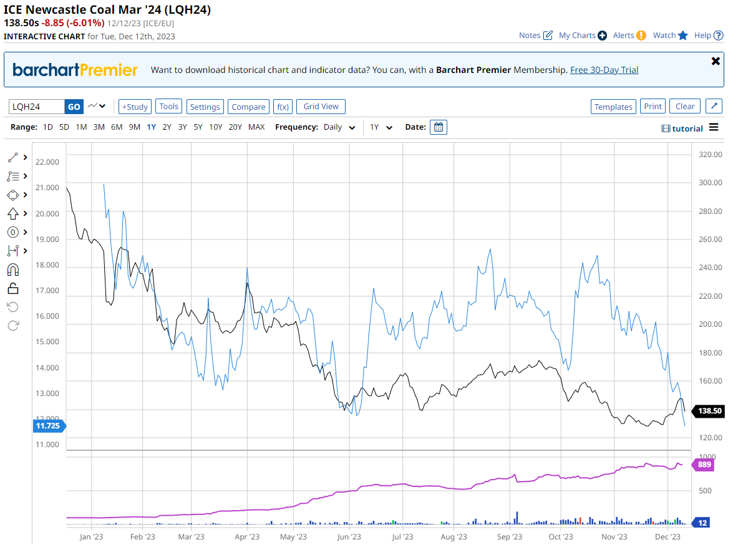
Task: Switch range to MAX
Action: (256, 127)
